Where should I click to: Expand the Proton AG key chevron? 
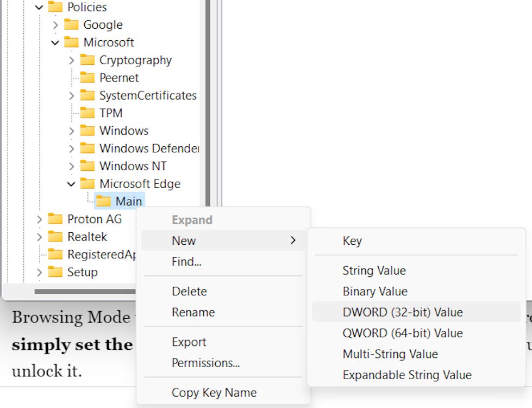pyautogui.click(x=39, y=219)
